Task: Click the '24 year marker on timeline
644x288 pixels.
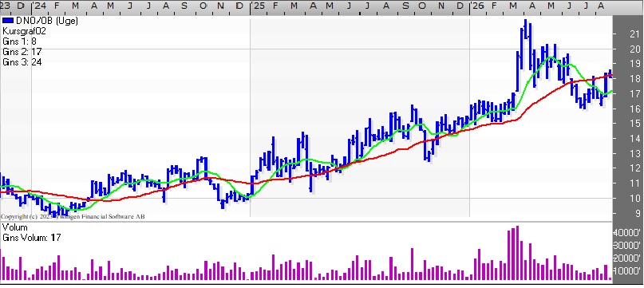Action: click(41, 6)
